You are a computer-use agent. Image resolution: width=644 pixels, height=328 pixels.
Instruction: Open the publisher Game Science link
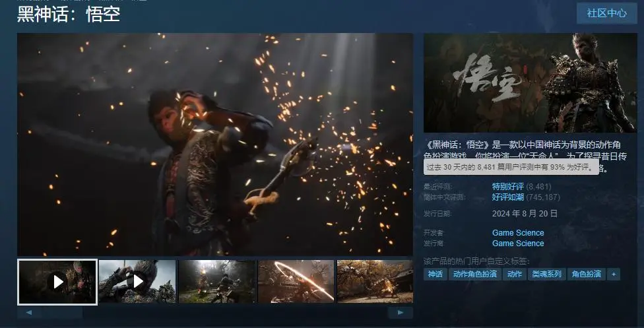tap(518, 244)
